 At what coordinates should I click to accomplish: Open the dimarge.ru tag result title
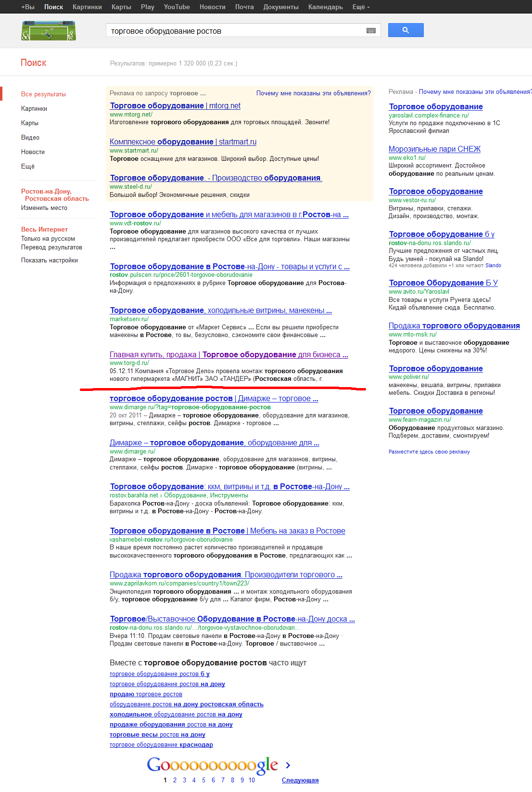pos(214,399)
